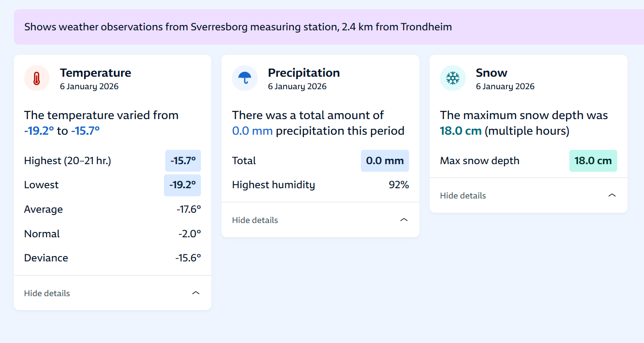
Task: Click the blue 0.0 mm summary text
Action: pyautogui.click(x=252, y=131)
